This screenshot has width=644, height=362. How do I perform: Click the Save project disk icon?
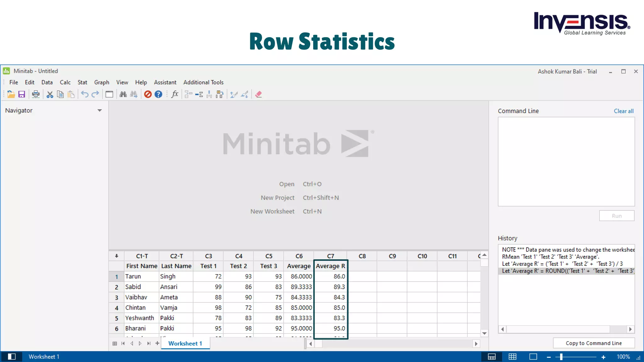point(21,94)
